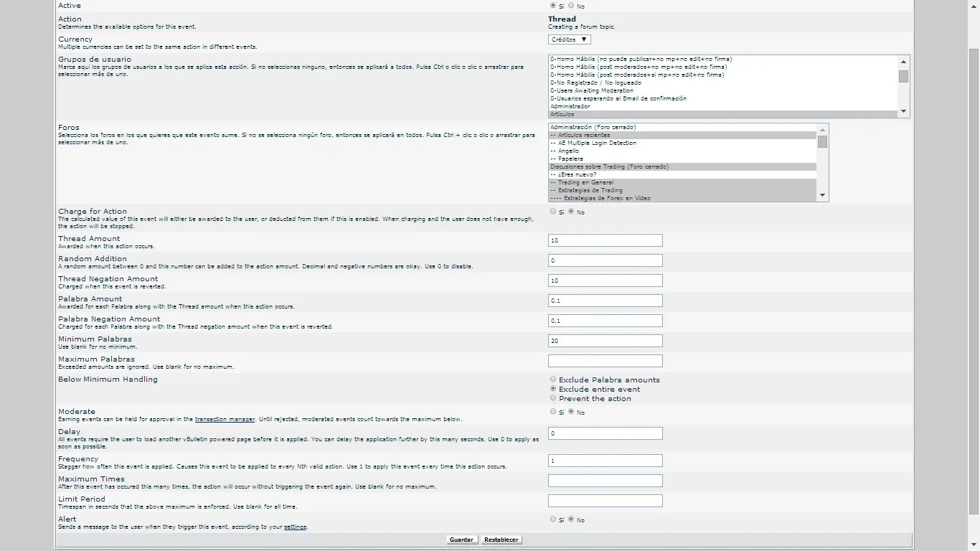This screenshot has height=551, width=980.
Task: Select 0-No Registrado / No logueado group
Action: click(723, 83)
